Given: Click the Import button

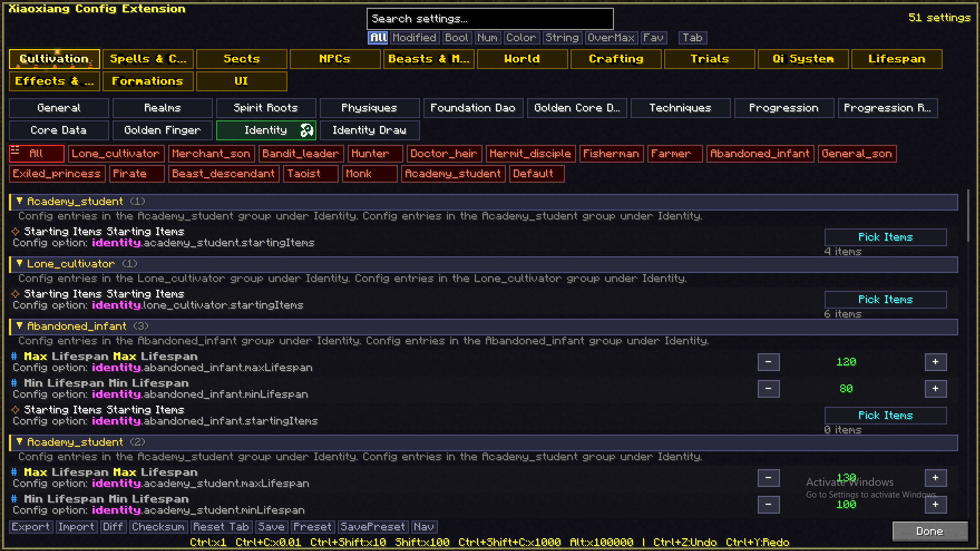Looking at the screenshot, I should [x=76, y=527].
